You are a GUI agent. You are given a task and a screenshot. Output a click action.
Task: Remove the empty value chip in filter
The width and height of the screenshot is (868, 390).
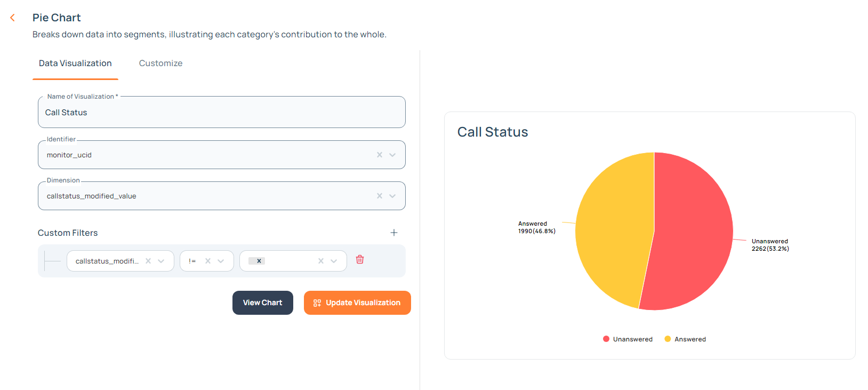click(x=259, y=261)
